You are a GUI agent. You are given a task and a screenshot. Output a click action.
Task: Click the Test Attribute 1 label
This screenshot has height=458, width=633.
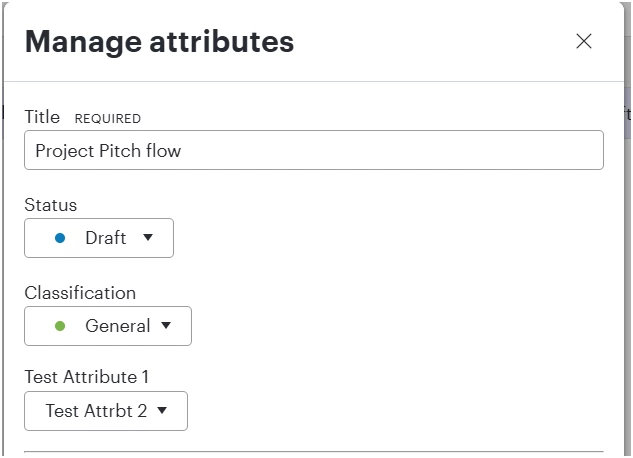87,377
